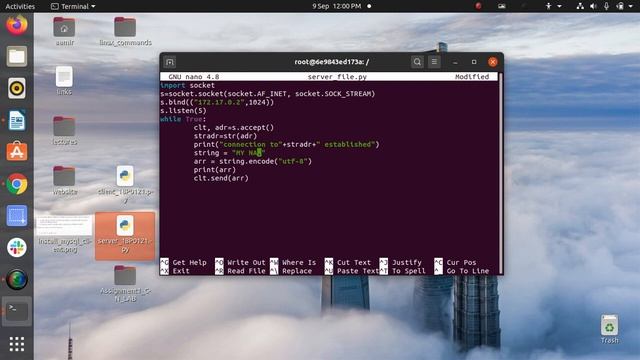The width and height of the screenshot is (640, 360).
Task: Click the new tab button in terminal
Action: pyautogui.click(x=170, y=62)
